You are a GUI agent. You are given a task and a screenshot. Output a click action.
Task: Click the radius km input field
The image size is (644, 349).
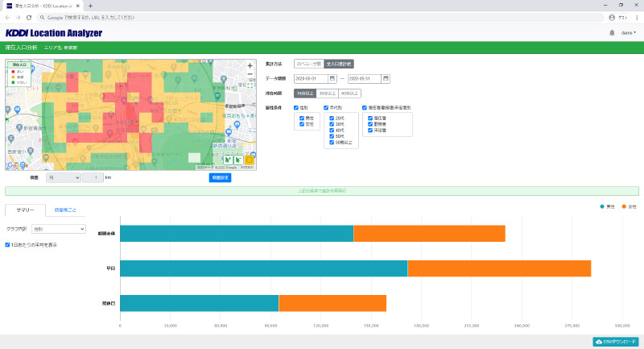pos(93,177)
